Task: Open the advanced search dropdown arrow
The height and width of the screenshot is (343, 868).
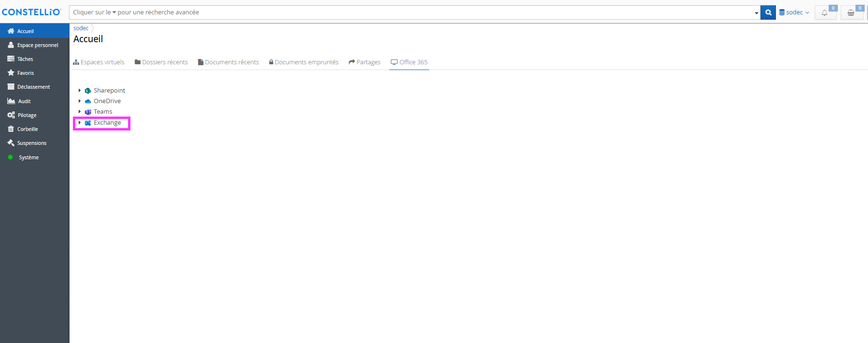Action: (x=756, y=13)
